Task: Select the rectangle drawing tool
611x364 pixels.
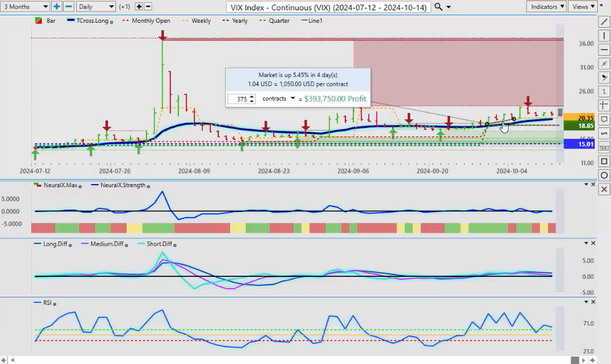Action: (x=604, y=161)
